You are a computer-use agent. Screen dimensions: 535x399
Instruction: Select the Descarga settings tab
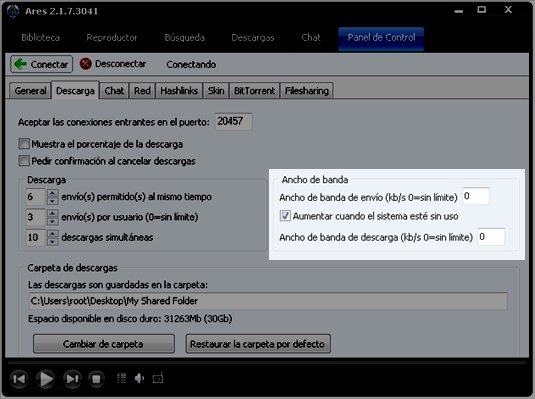point(75,90)
